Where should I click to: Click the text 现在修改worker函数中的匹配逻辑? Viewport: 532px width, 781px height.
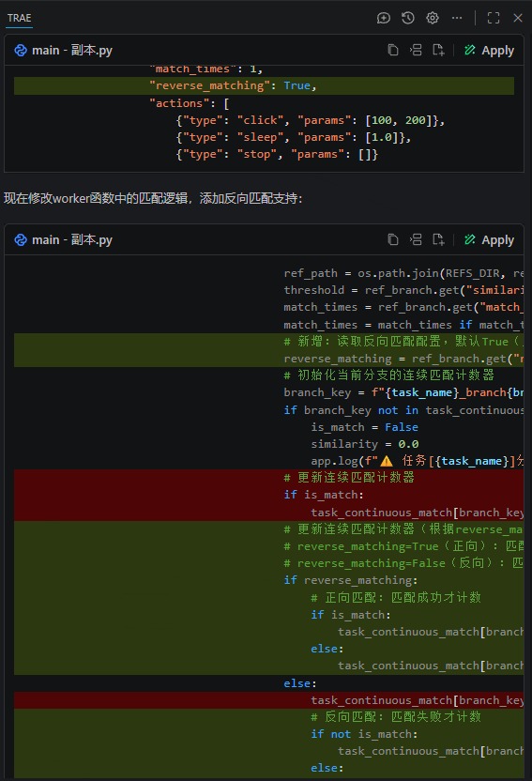click(x=96, y=198)
